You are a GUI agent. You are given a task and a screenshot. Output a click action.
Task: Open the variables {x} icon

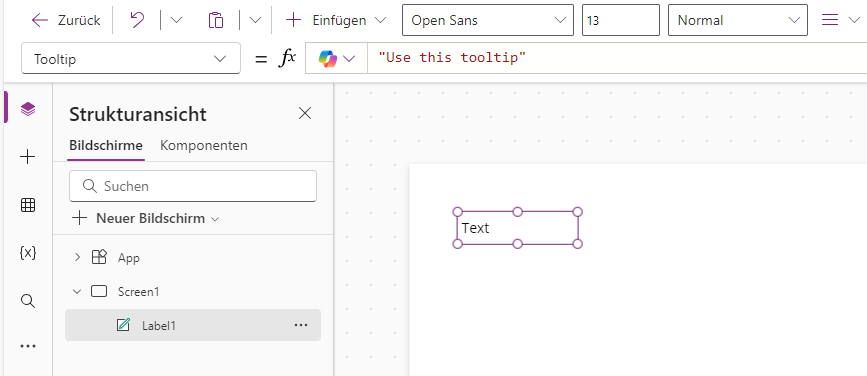(x=28, y=253)
